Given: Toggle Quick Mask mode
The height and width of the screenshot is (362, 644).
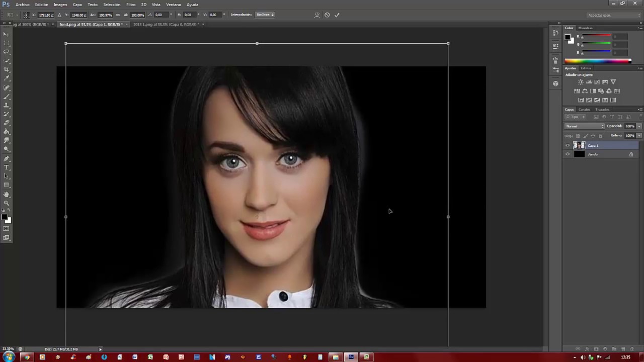Looking at the screenshot, I should 6,229.
